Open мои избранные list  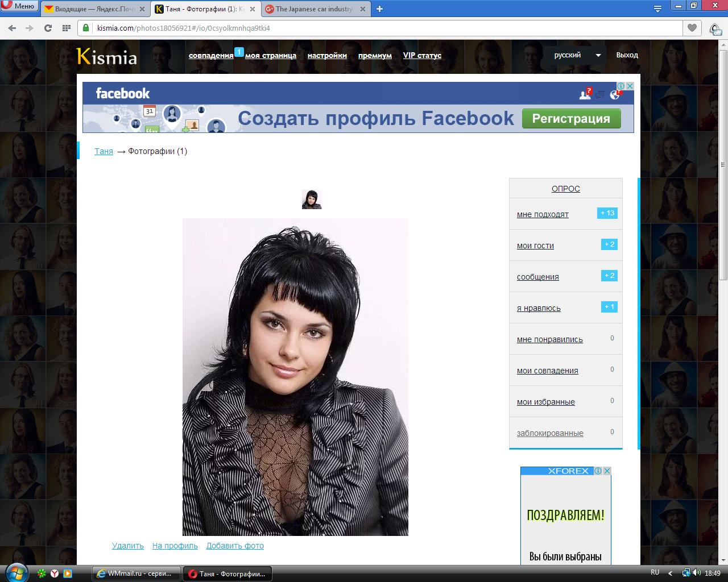point(546,402)
